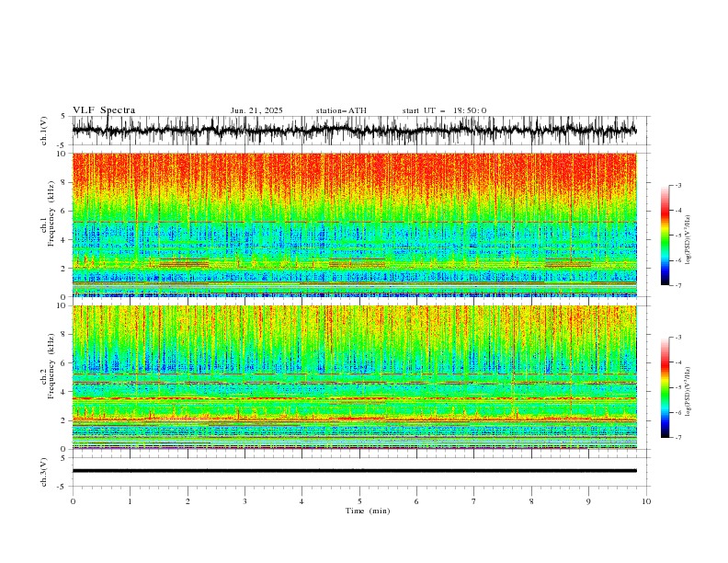Click the "-5" tick on lower colorbar
Screen dimensions: 728x563
point(678,387)
